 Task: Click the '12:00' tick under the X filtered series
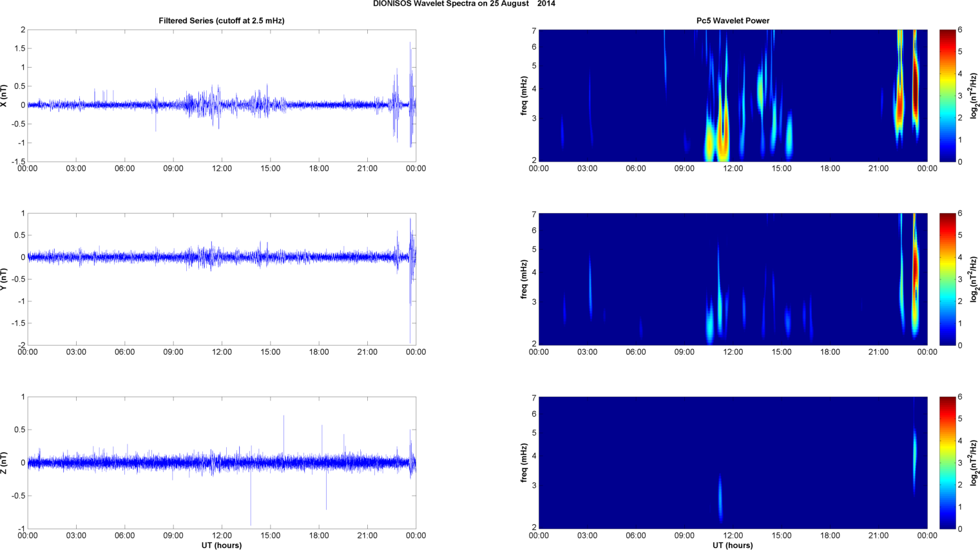click(x=222, y=169)
